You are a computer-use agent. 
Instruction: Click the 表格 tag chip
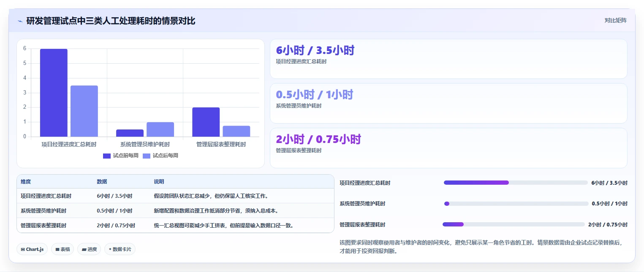(x=62, y=249)
